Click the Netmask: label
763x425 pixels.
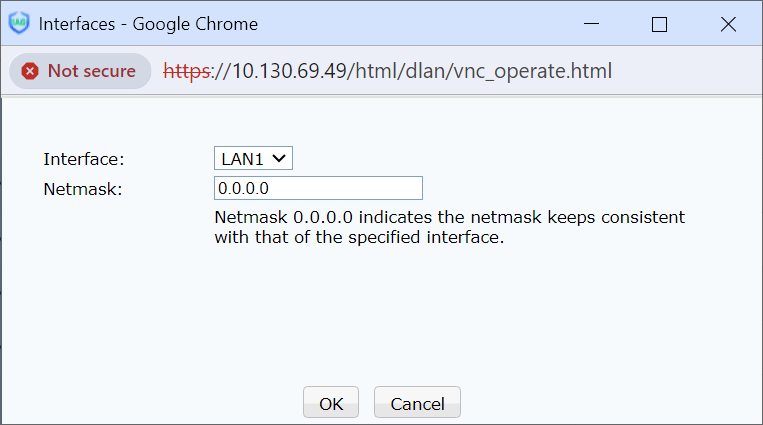click(x=81, y=188)
